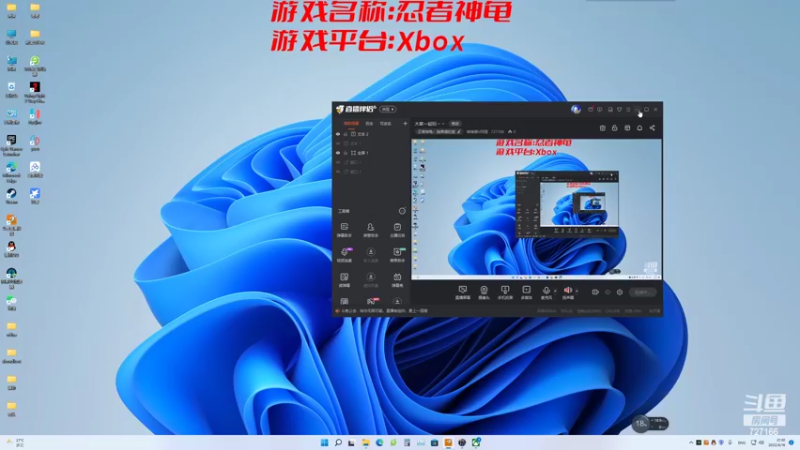
Task: Select the Microsoft Edge desktop shortcut
Action: pyautogui.click(x=11, y=172)
